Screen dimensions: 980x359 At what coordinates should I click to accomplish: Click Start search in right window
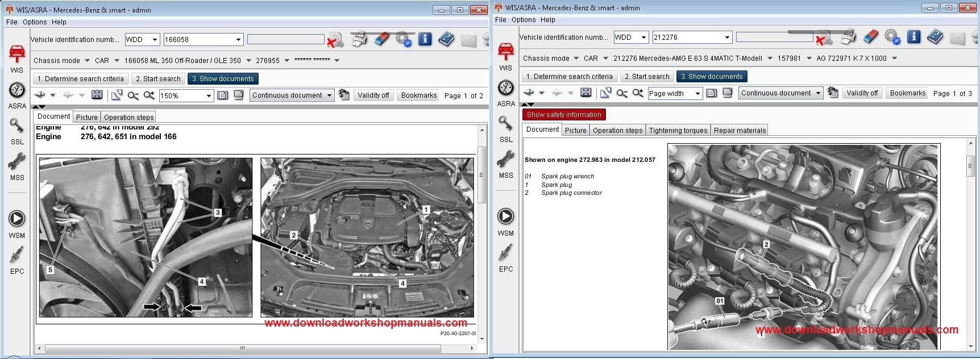click(x=647, y=77)
